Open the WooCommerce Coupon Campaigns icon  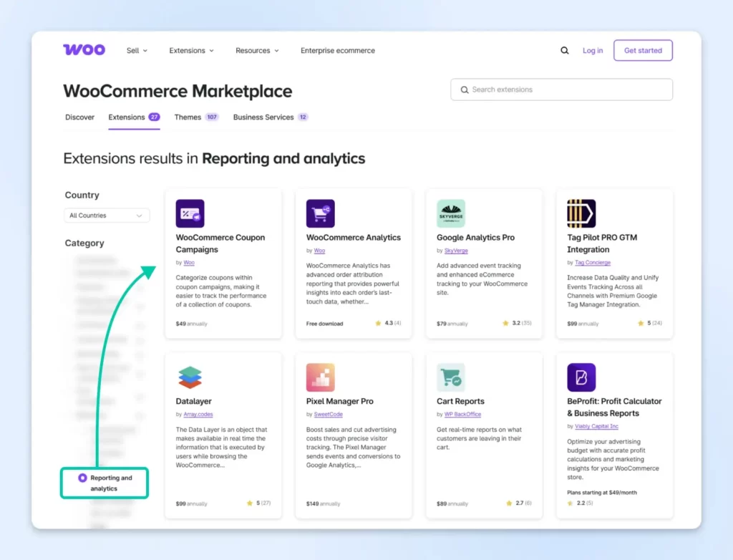coord(190,213)
